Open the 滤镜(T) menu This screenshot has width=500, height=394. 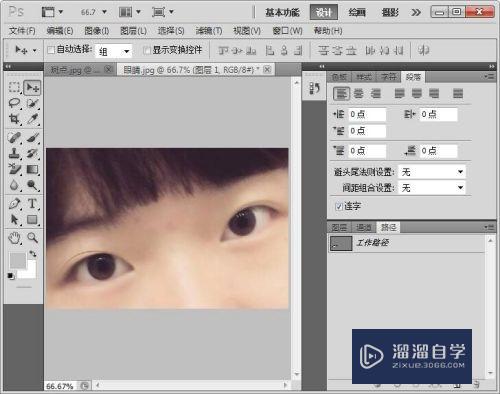(x=209, y=31)
